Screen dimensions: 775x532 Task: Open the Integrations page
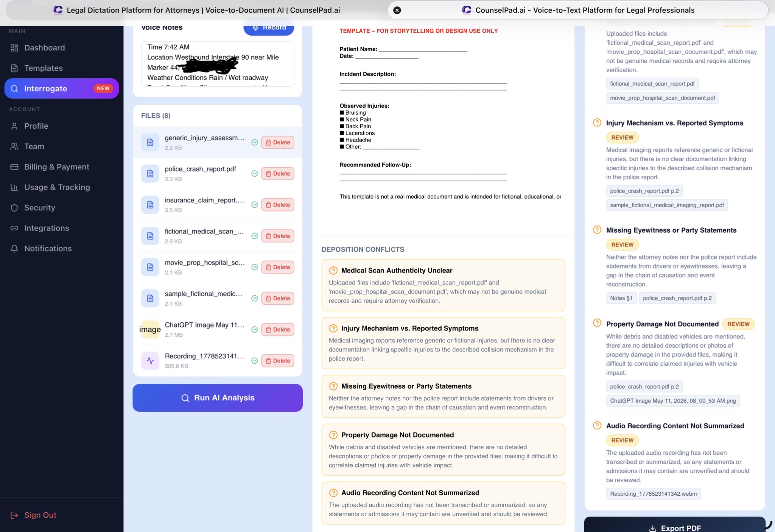tap(47, 228)
